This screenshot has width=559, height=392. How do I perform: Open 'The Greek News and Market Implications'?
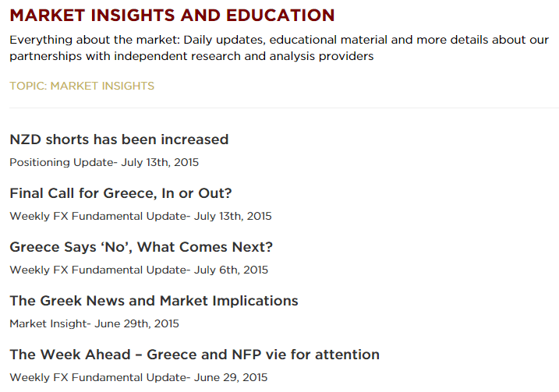[154, 301]
